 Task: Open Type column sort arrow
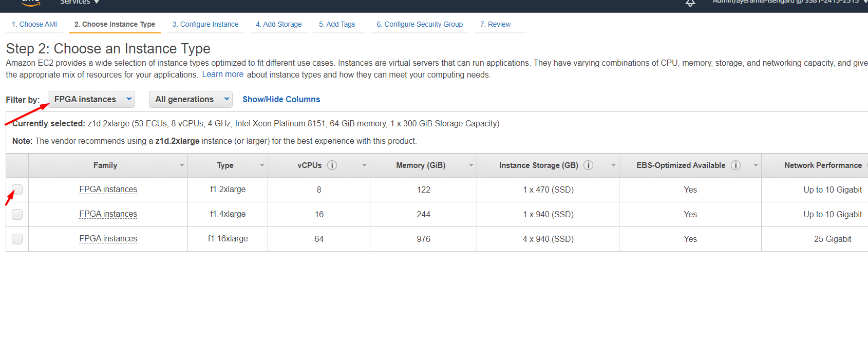point(262,165)
